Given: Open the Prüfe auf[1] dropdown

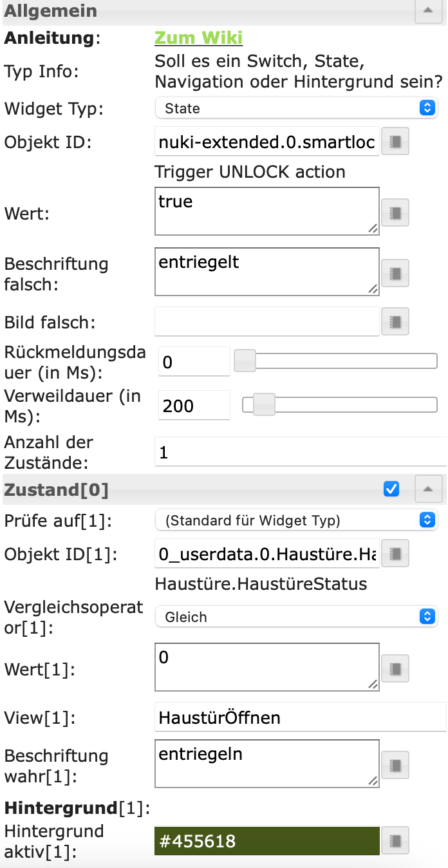Looking at the screenshot, I should click(x=296, y=520).
